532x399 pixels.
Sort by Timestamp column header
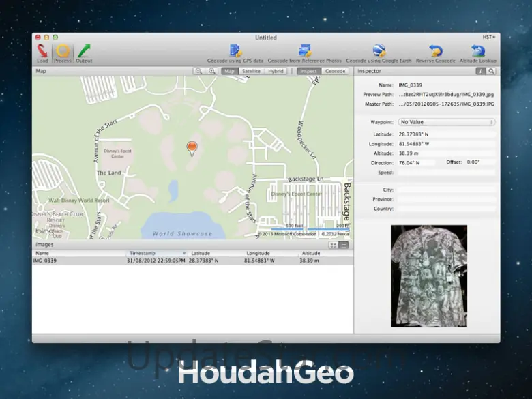pyautogui.click(x=156, y=253)
